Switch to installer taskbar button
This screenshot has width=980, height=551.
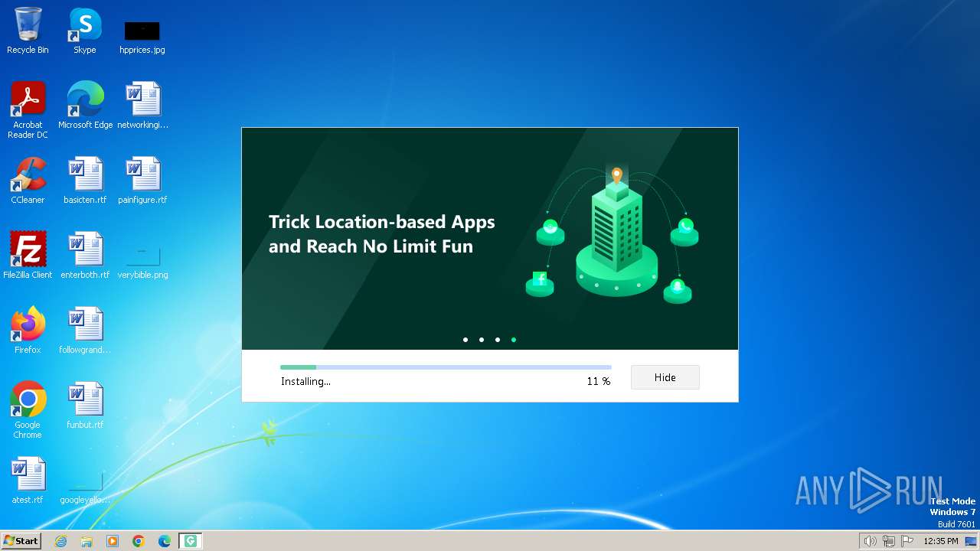point(191,541)
